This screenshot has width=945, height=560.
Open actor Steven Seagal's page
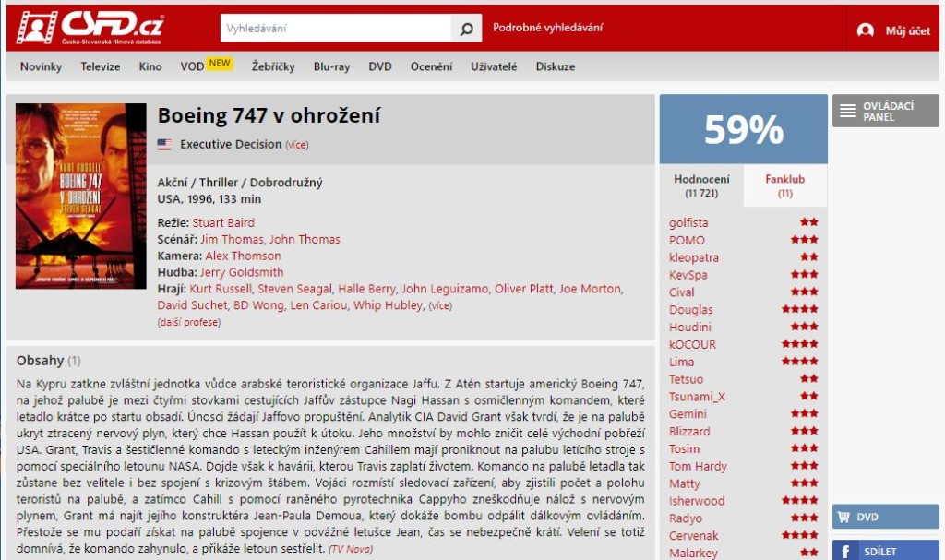click(x=294, y=289)
